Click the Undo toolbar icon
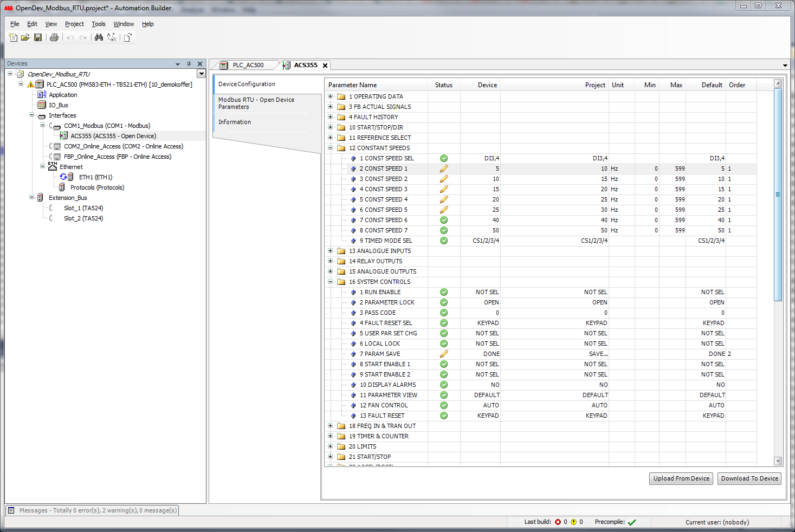The height and width of the screenshot is (532, 795). (70, 37)
